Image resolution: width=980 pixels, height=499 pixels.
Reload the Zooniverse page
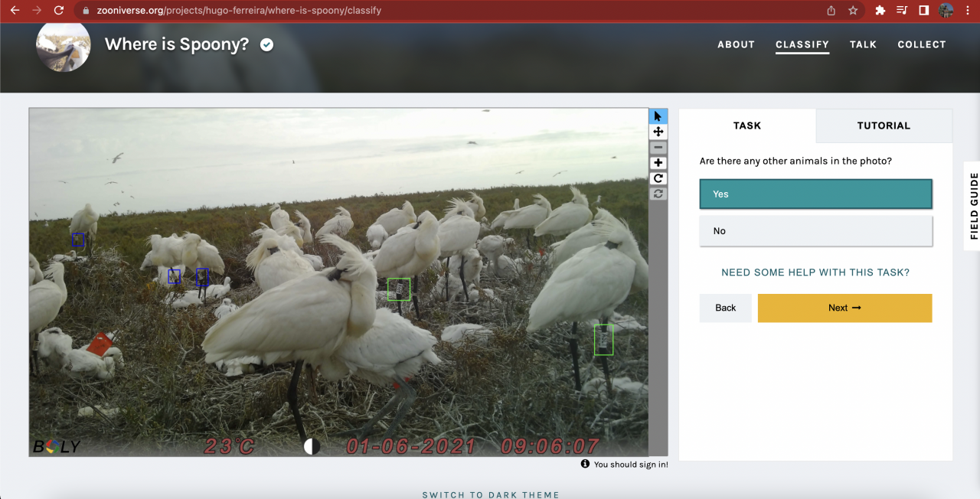(x=59, y=11)
